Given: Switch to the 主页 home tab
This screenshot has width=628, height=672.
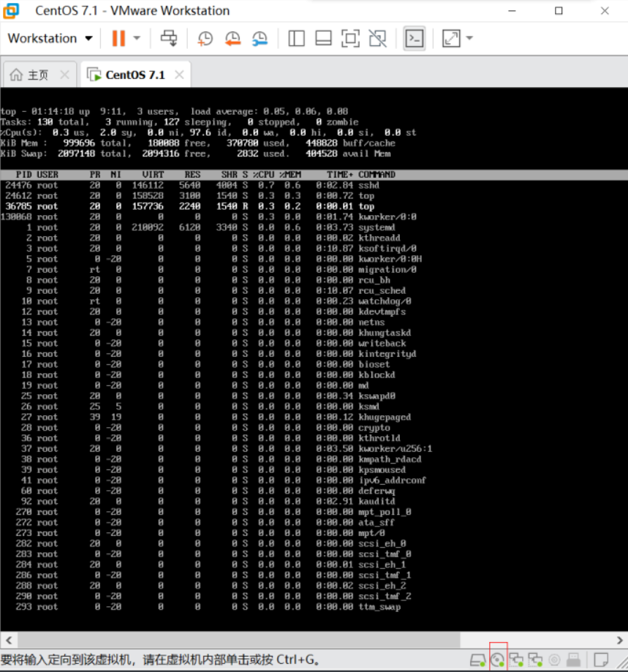Looking at the screenshot, I should (31, 75).
